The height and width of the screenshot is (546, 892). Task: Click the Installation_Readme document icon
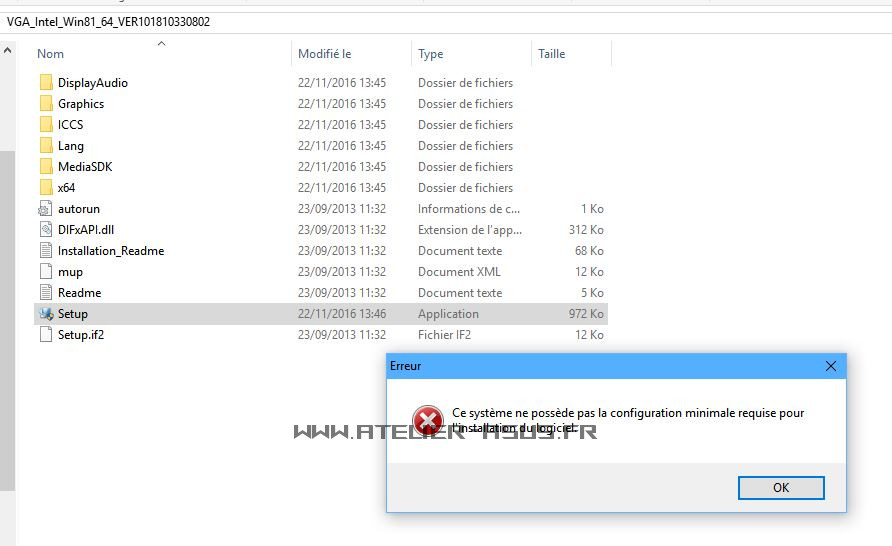pyautogui.click(x=46, y=251)
